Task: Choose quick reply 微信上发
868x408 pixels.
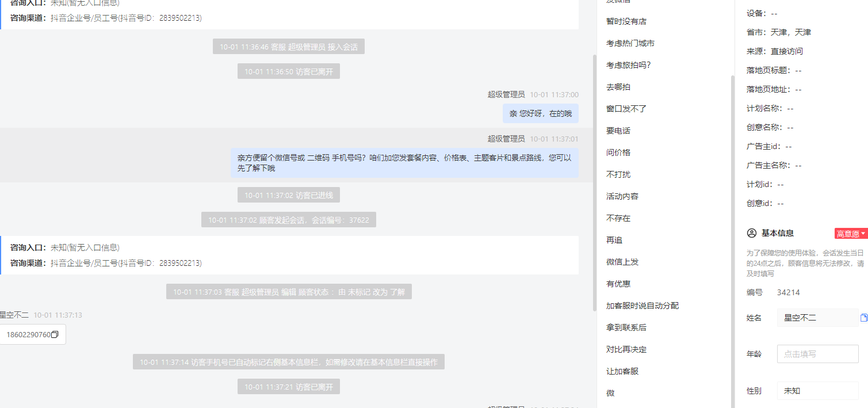Action: tap(622, 262)
